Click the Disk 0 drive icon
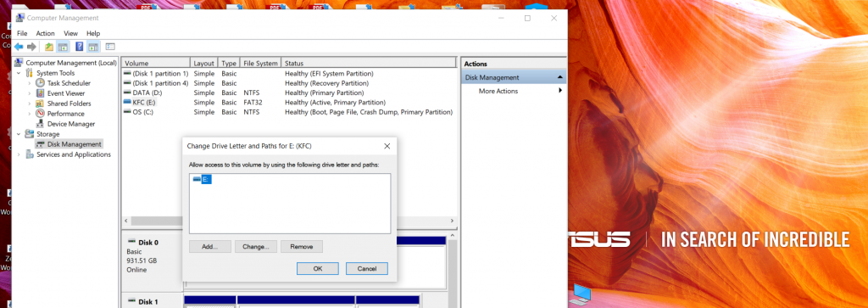Viewport: 868px width, 308px height. pos(131,242)
